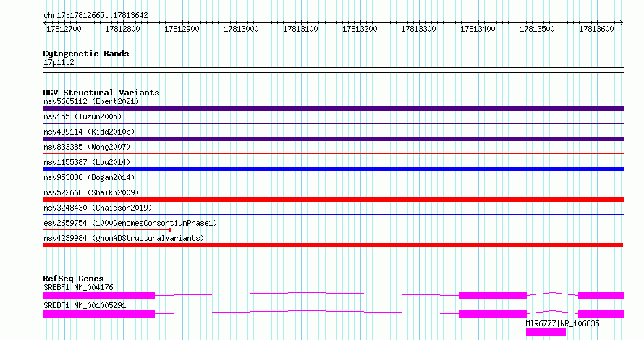Click ruler position 17812900
The width and height of the screenshot is (644, 340).
pos(182,29)
